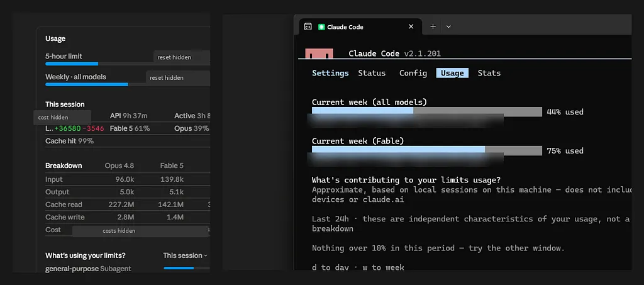Click the Opus 4.8 column header
This screenshot has height=285, width=644.
coord(119,166)
